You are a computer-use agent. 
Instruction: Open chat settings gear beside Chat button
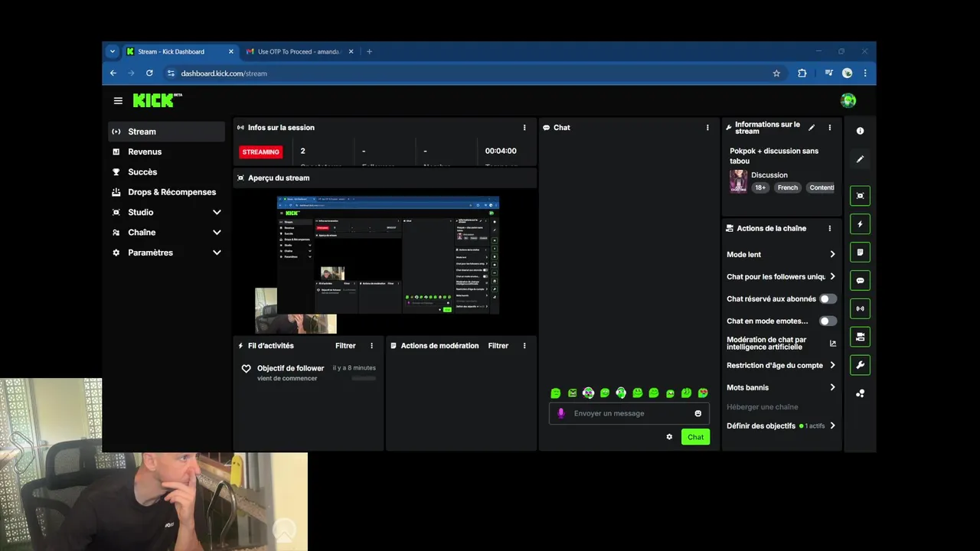669,437
